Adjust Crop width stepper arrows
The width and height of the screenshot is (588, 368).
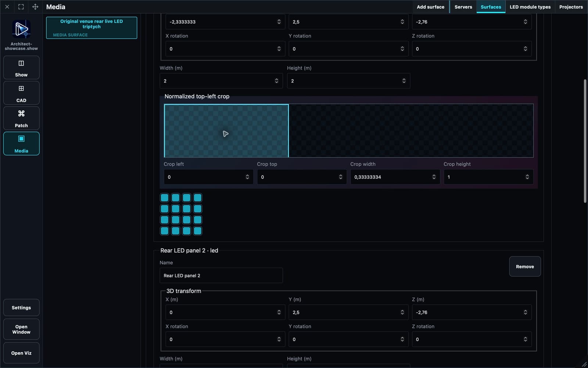434,177
